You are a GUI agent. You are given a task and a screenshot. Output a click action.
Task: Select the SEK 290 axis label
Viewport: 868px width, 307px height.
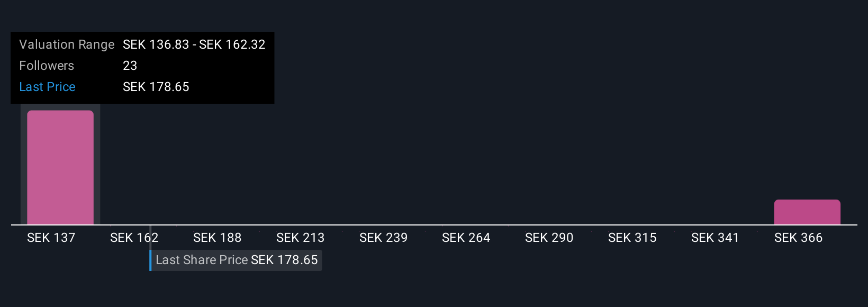(x=549, y=238)
